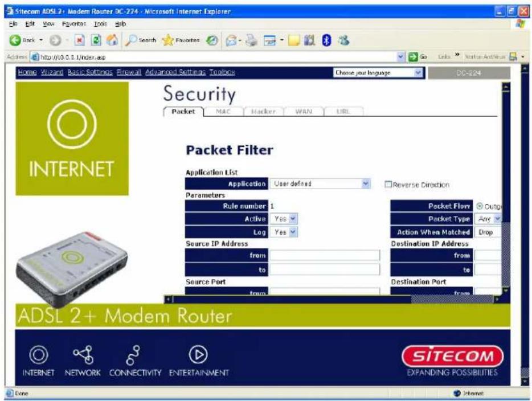Open the Back button history arrow
Viewport: 532px width, 401px height.
pyautogui.click(x=42, y=40)
